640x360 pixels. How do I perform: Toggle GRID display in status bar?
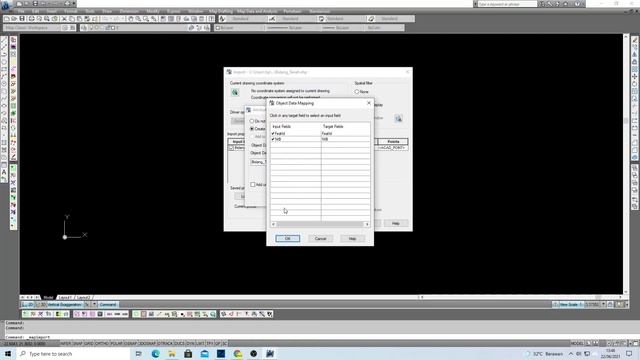(x=88, y=344)
